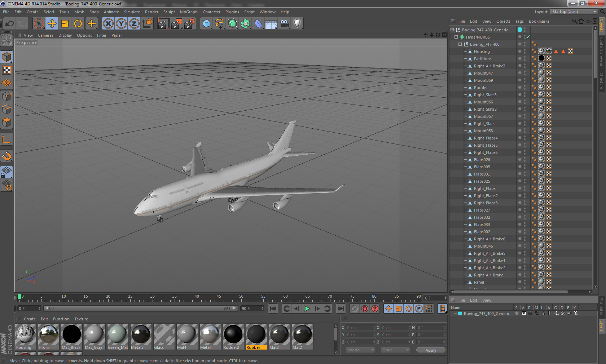Switch coordinate system icon

[147, 24]
